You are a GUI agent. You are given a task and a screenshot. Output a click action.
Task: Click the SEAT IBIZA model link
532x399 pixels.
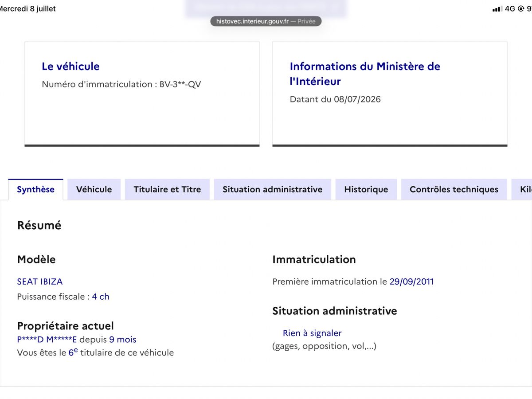point(40,282)
